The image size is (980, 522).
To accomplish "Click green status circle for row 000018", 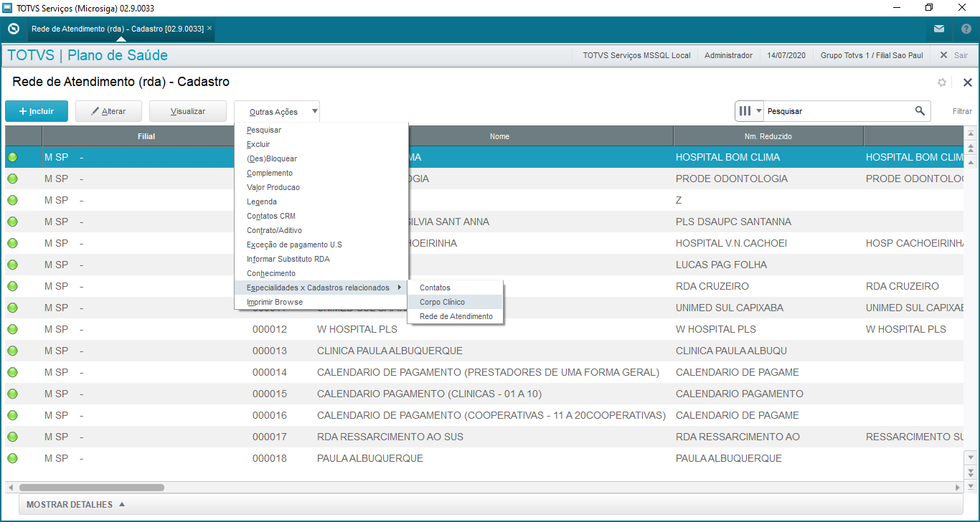I will pos(12,458).
